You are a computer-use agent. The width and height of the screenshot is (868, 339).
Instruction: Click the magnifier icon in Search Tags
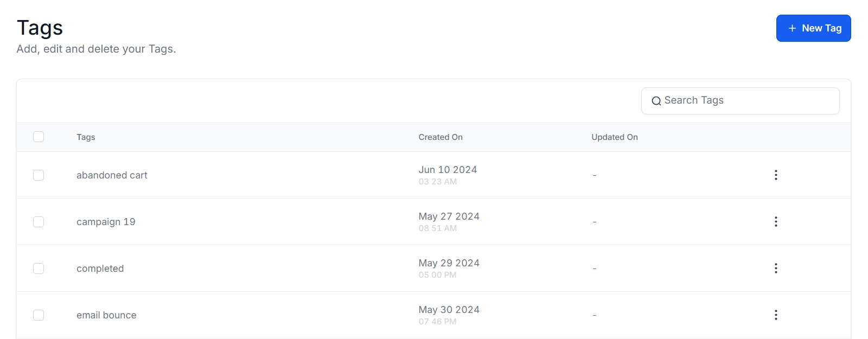click(656, 101)
